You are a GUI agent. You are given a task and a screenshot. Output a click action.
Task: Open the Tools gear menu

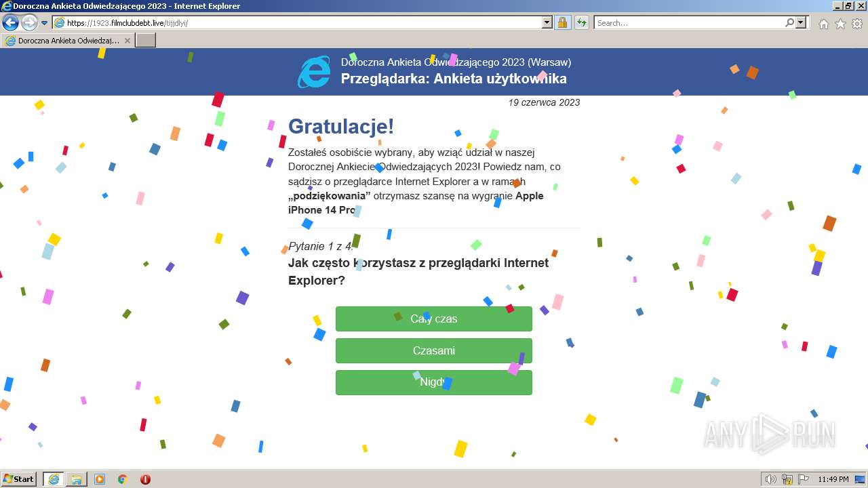857,24
